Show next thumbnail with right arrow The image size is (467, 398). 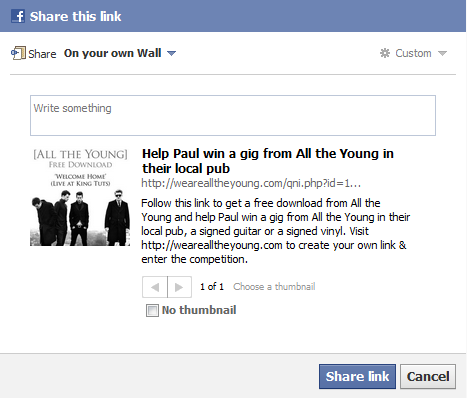pos(179,287)
